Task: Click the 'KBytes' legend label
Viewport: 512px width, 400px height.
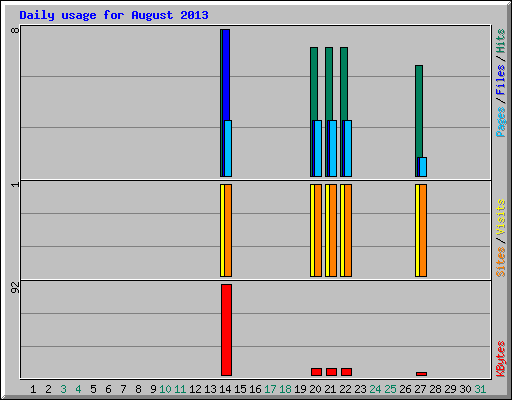Action: click(500, 359)
